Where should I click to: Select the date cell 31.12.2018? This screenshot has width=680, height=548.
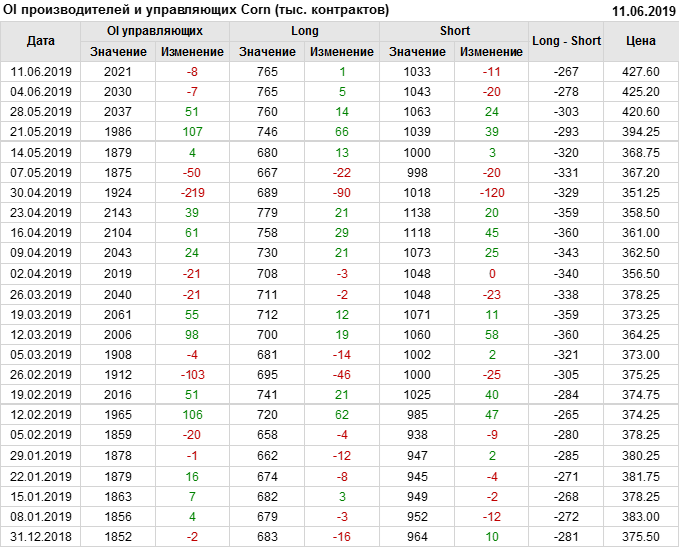[41, 536]
